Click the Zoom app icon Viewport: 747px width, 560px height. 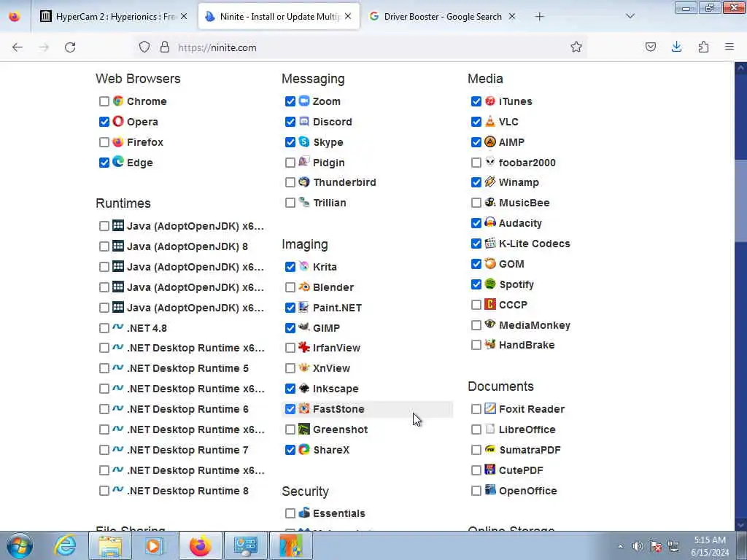(304, 101)
